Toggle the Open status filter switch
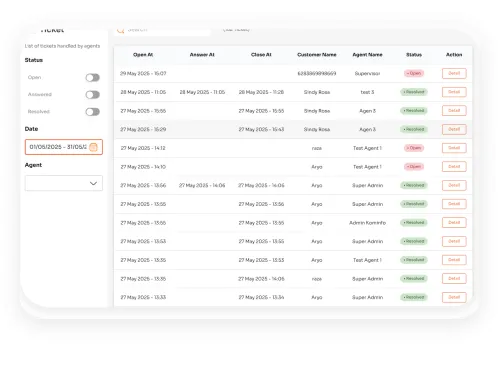Image resolution: width=500 pixels, height=368 pixels. point(92,78)
